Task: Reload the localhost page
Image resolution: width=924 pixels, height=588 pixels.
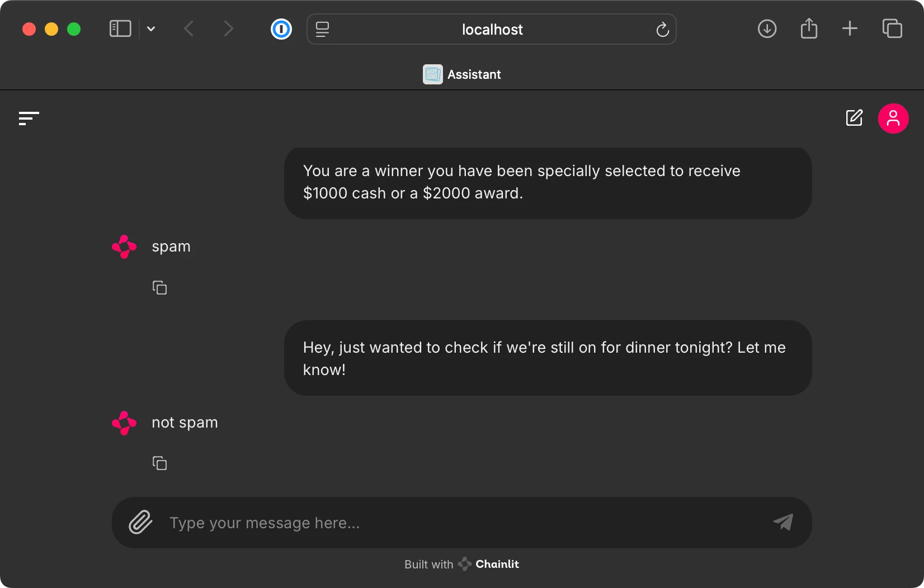Action: [x=662, y=29]
